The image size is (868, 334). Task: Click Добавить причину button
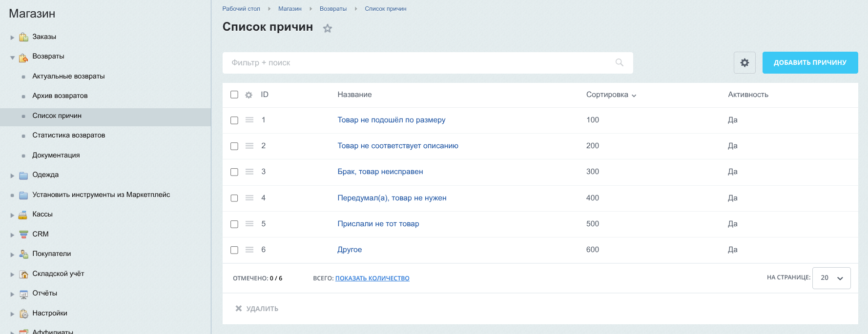coord(810,62)
